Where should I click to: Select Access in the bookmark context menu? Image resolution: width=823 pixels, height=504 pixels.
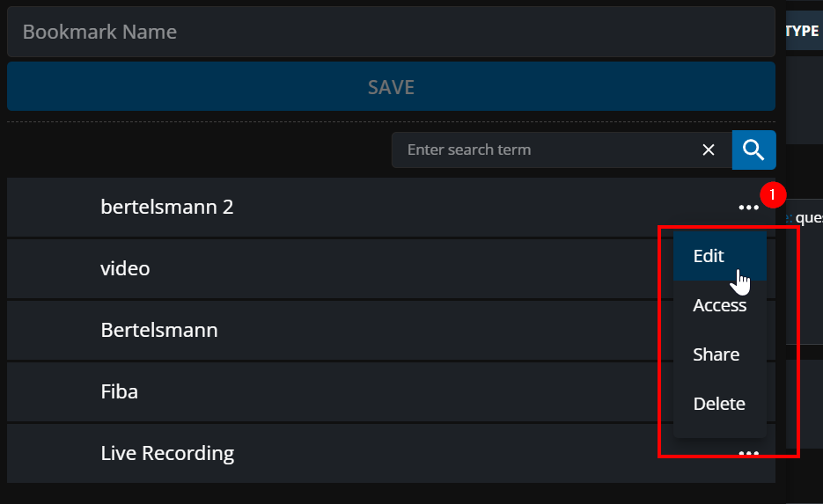pyautogui.click(x=719, y=305)
